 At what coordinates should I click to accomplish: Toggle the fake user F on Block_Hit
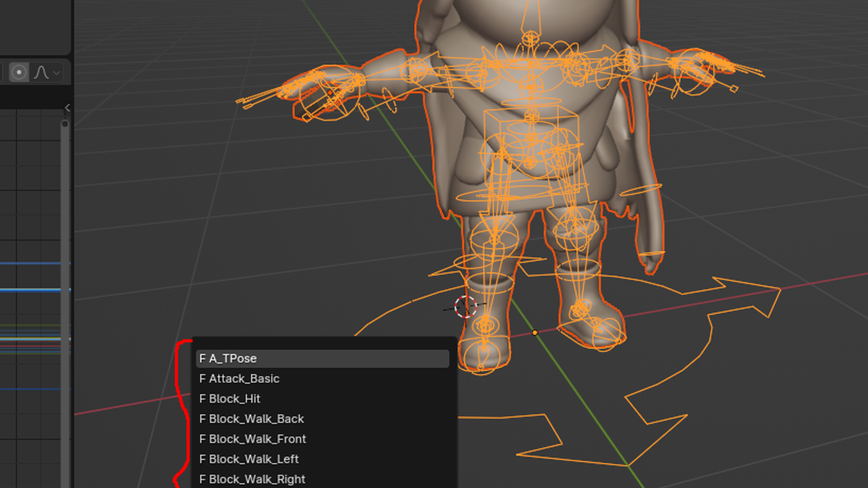(202, 399)
